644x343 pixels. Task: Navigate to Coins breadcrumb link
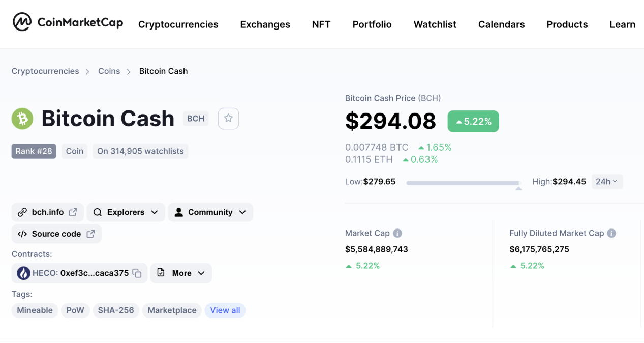[109, 71]
